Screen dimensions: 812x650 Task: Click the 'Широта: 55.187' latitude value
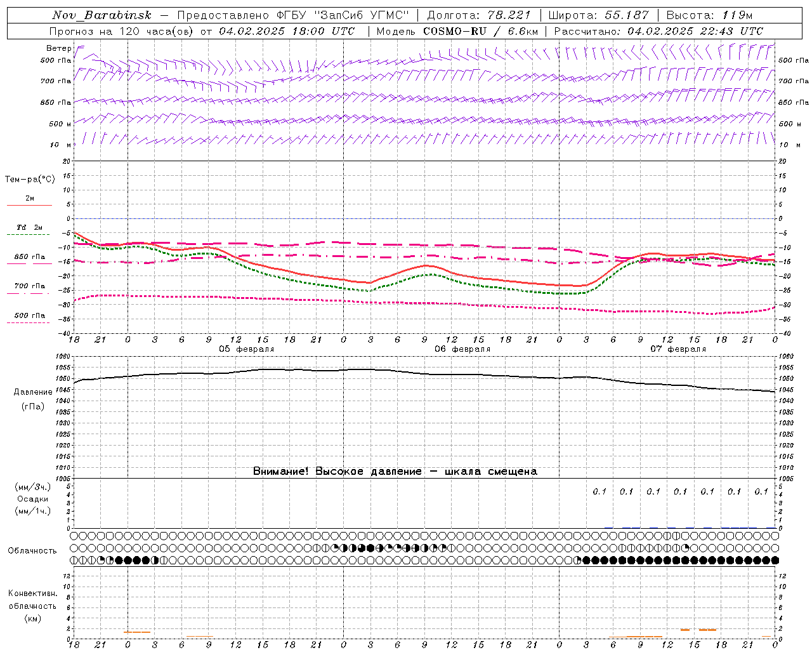click(x=599, y=15)
